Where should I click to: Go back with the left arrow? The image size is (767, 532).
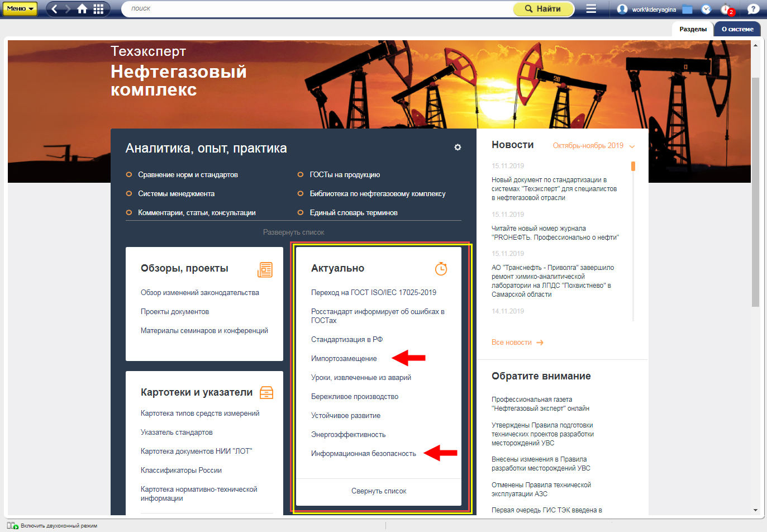(54, 9)
